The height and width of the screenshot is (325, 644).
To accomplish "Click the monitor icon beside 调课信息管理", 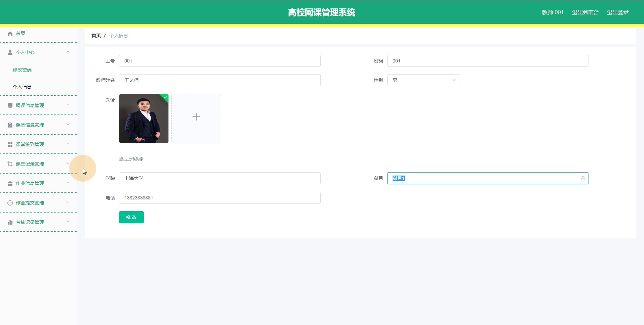I will pyautogui.click(x=10, y=105).
